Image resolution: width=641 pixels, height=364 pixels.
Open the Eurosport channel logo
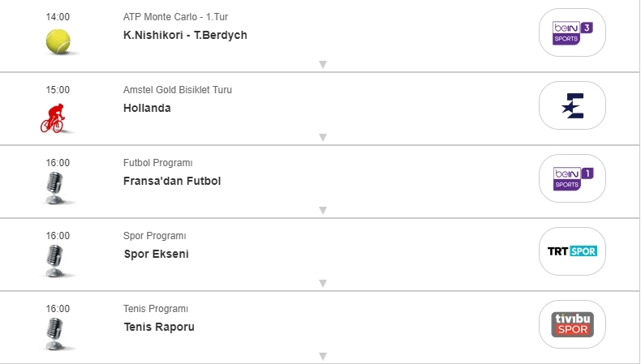(x=572, y=105)
